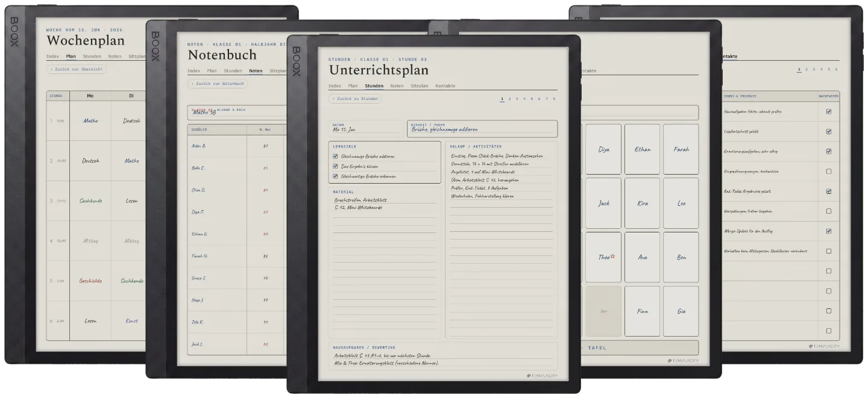Select Theo's starred seat card
The image size is (868, 398).
[x=603, y=257]
